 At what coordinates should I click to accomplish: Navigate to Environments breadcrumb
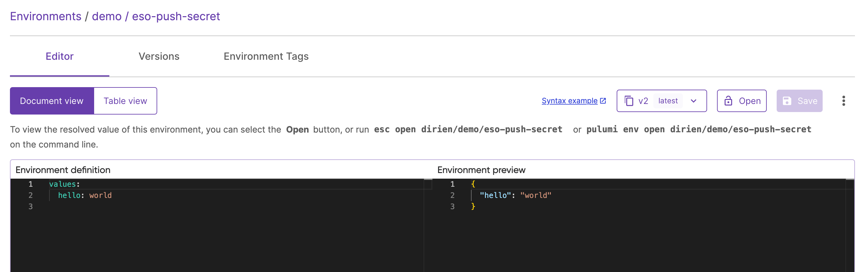[46, 16]
